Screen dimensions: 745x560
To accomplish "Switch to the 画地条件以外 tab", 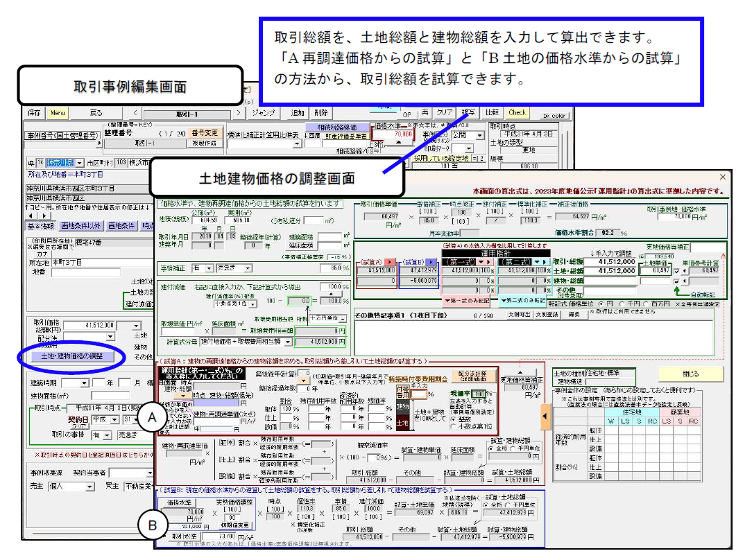I will tap(81, 227).
